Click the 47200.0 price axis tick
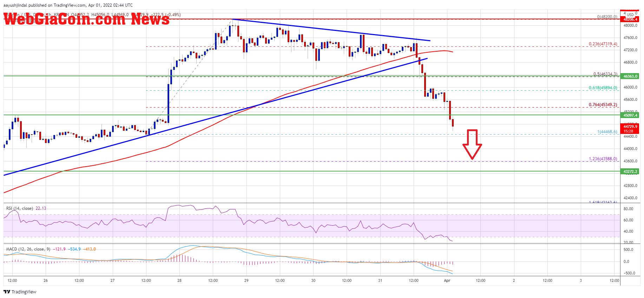The width and height of the screenshot is (644, 298). point(630,50)
